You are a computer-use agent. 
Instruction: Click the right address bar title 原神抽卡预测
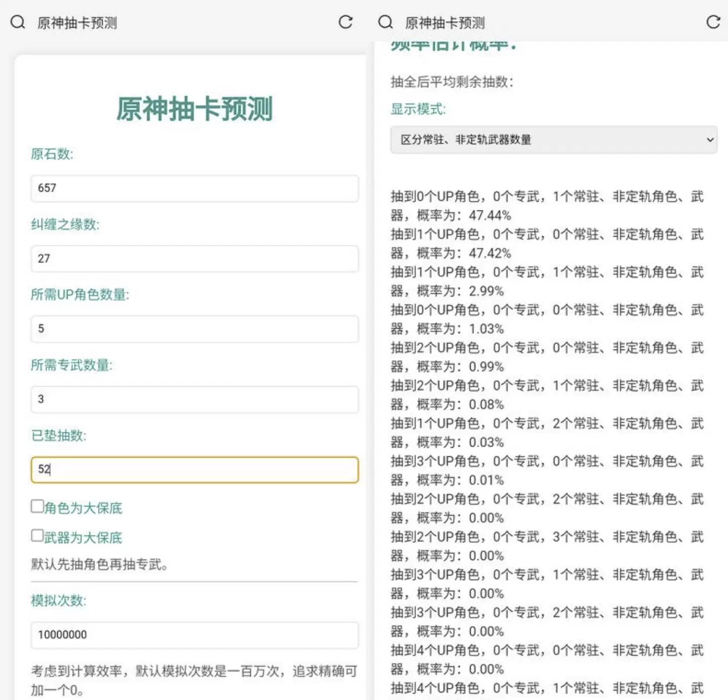(445, 23)
